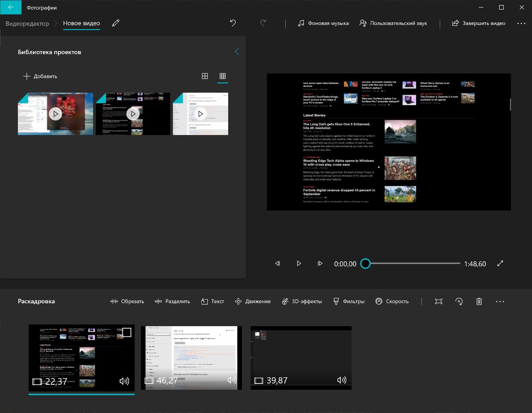This screenshot has height=413, width=532.
Task: Open Скорость speed control
Action: coord(392,301)
